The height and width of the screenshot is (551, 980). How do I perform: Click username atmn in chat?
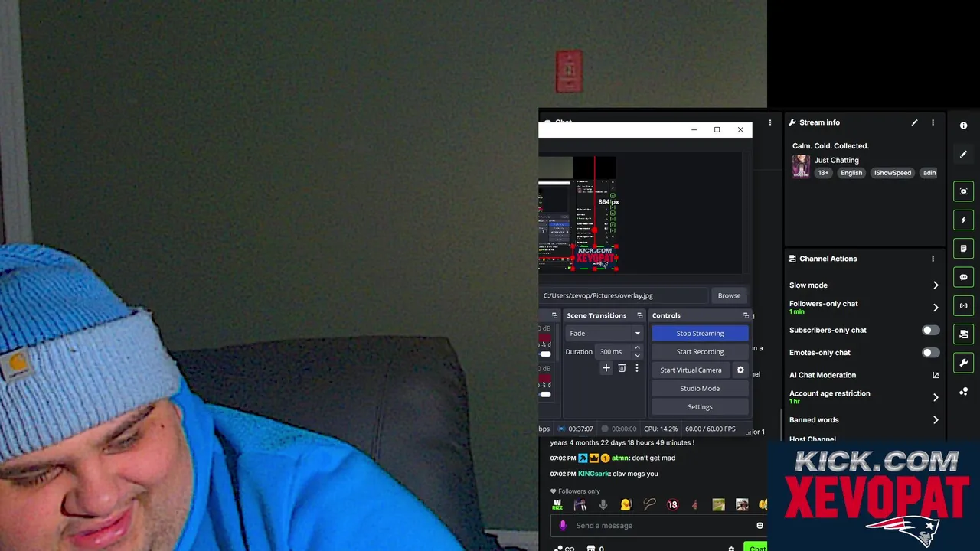click(x=620, y=458)
